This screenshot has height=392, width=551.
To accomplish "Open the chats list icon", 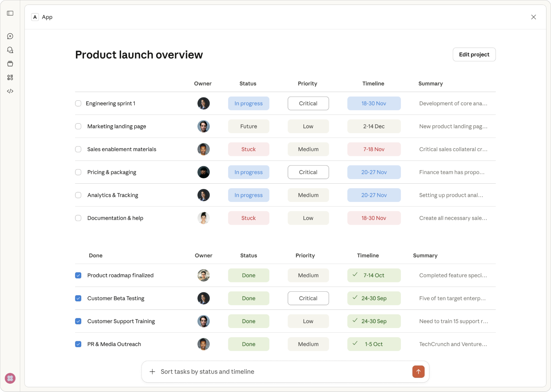I will coord(10,50).
